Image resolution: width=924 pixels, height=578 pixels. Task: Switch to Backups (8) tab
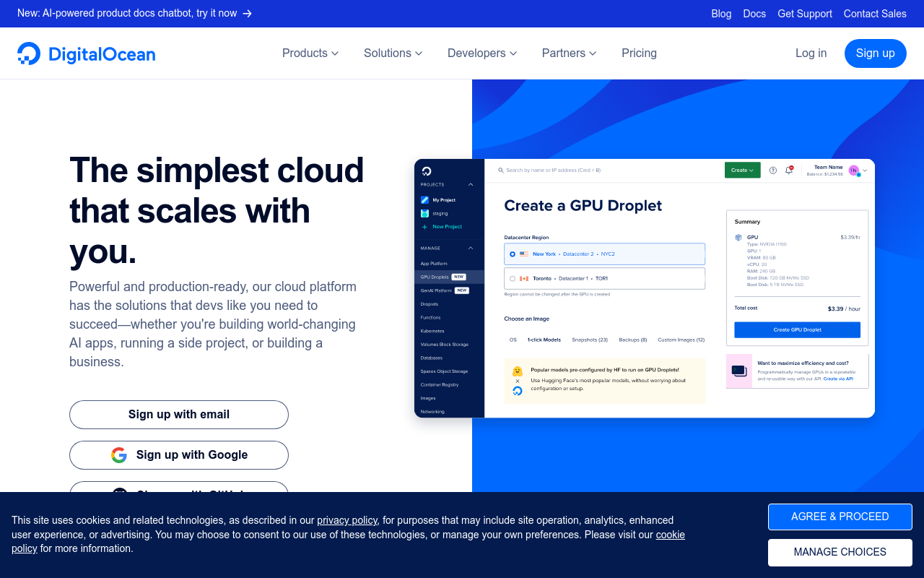[633, 340]
